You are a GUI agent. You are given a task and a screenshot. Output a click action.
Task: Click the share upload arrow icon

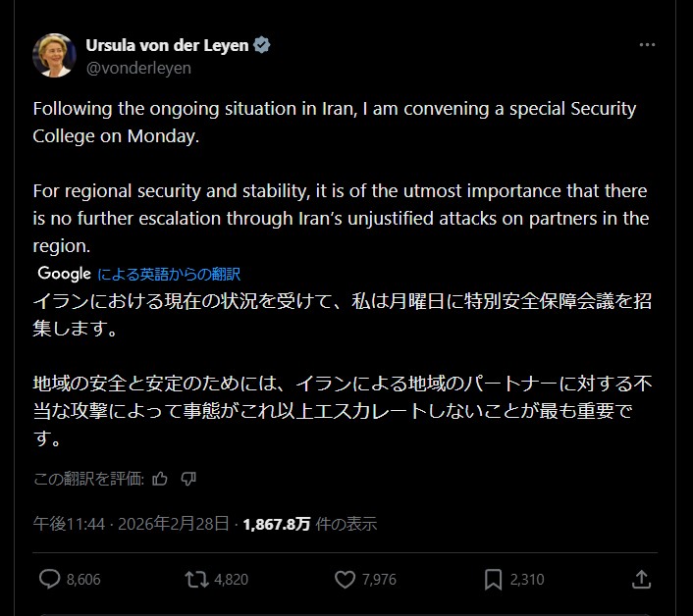641,579
